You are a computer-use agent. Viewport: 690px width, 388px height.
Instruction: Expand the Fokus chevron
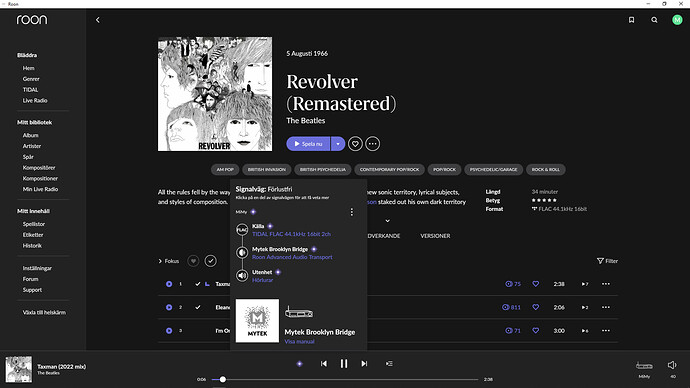tap(160, 261)
